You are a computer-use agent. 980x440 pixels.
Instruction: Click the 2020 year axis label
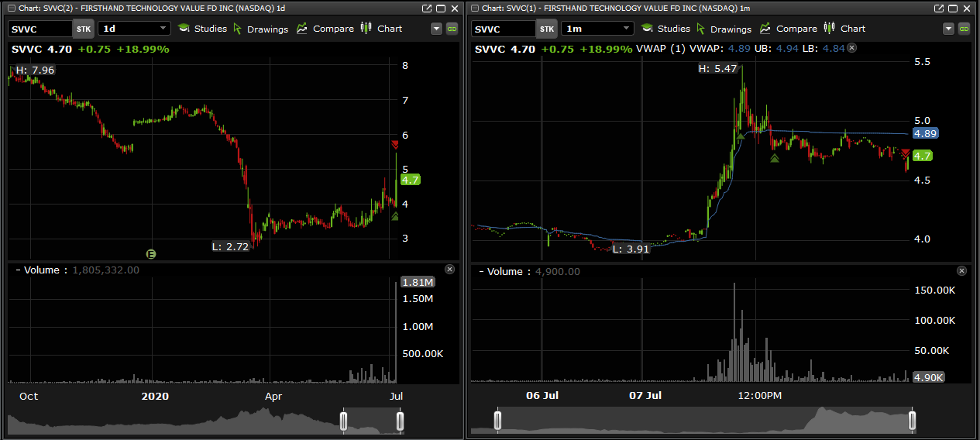[155, 396]
